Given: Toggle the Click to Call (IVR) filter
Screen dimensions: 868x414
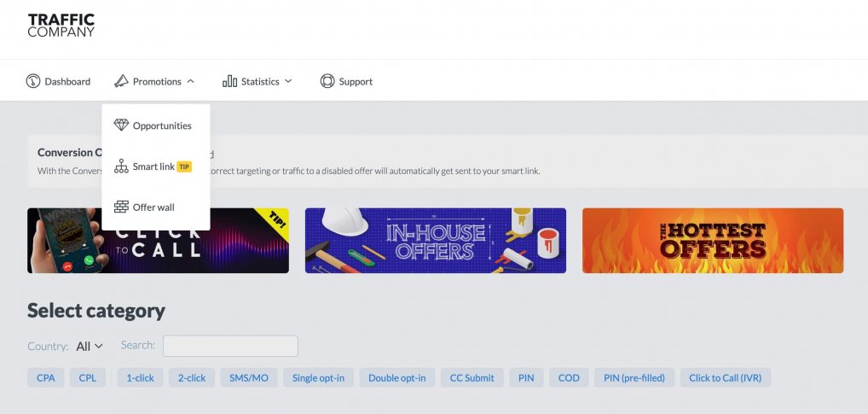Looking at the screenshot, I should [725, 378].
